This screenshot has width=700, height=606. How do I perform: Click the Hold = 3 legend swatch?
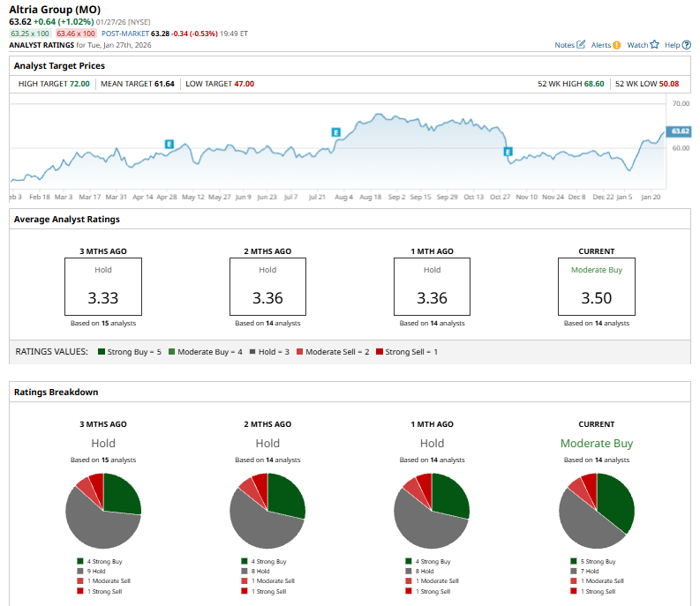[252, 352]
